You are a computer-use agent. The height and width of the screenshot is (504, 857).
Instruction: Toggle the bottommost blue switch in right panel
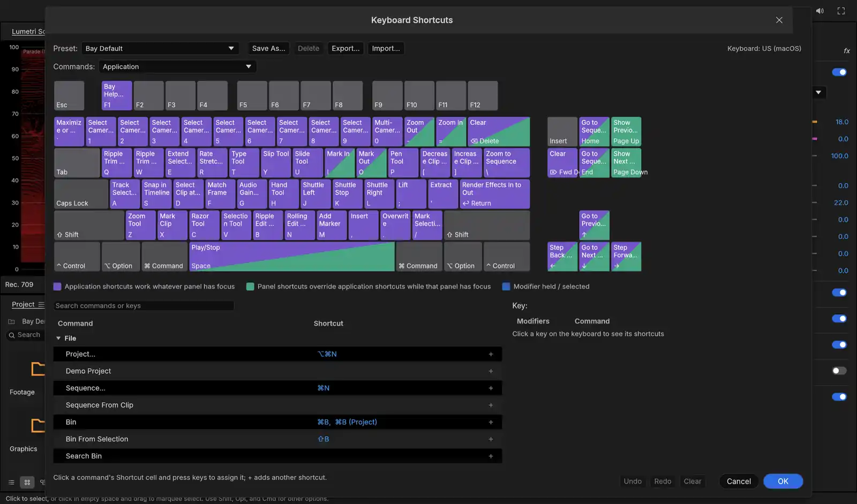coord(839,397)
